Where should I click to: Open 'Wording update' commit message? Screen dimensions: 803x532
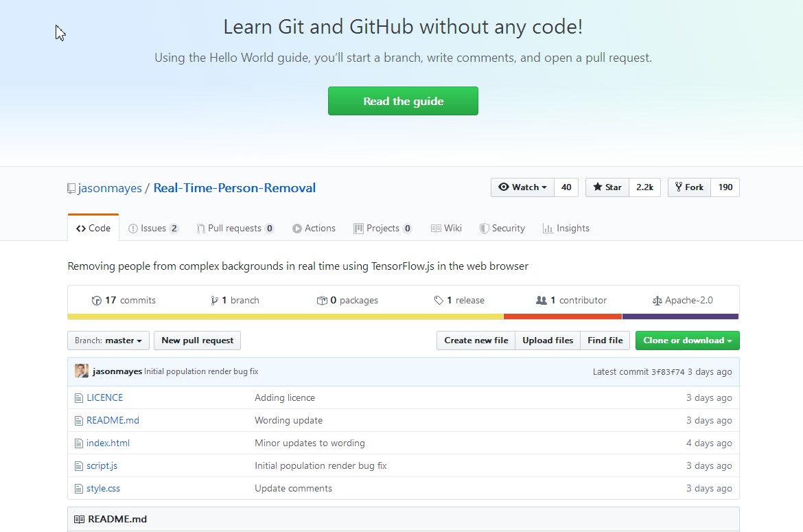click(x=288, y=420)
